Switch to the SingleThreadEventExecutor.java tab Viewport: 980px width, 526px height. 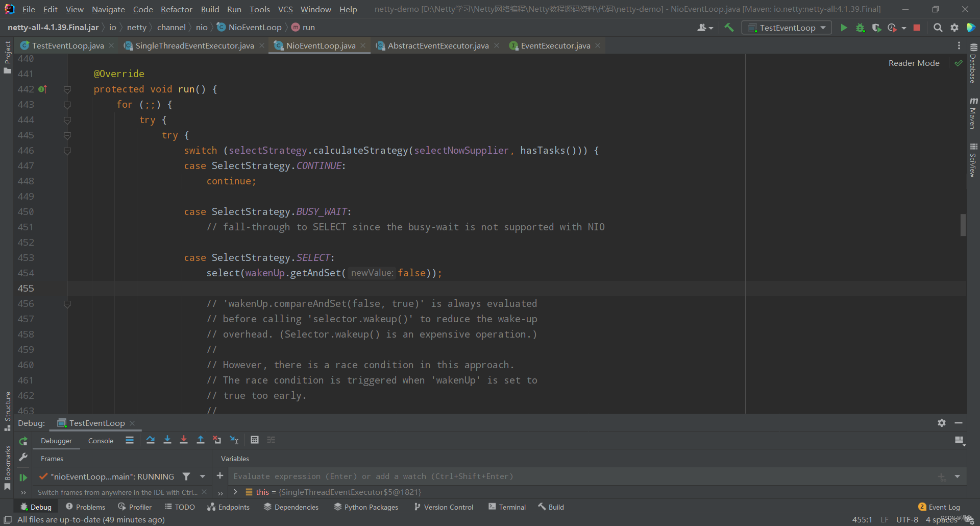coord(194,45)
